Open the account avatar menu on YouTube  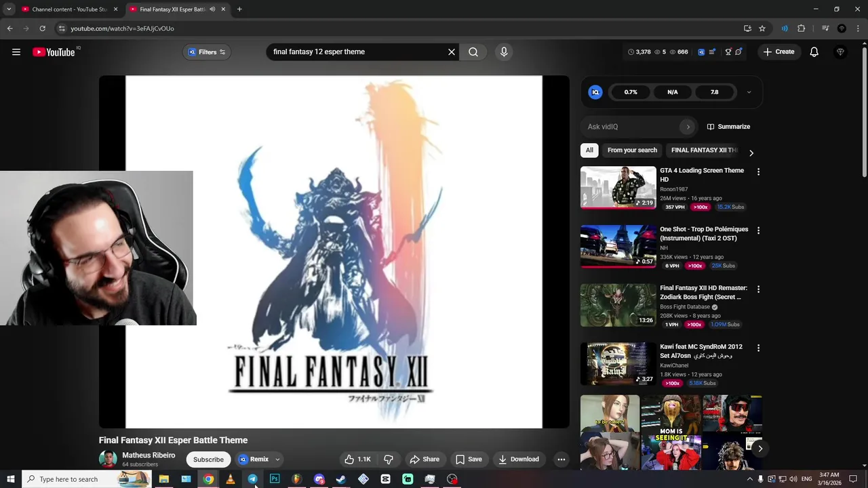click(x=840, y=52)
